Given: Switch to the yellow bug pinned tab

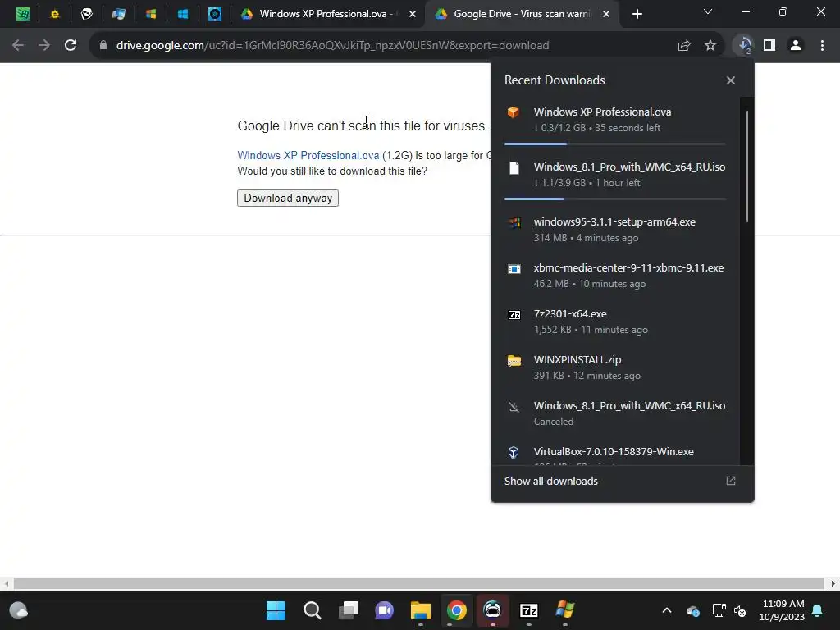Looking at the screenshot, I should click(x=55, y=14).
